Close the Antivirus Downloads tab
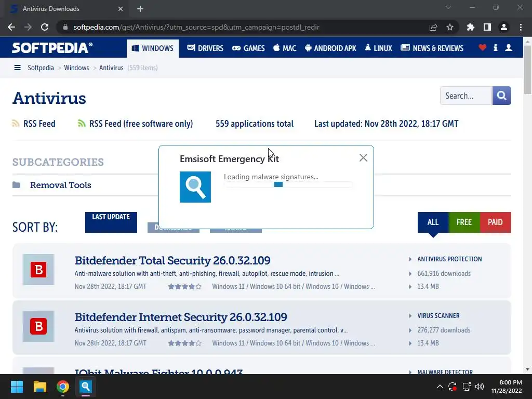Viewport: 532px width, 399px height. tap(121, 9)
